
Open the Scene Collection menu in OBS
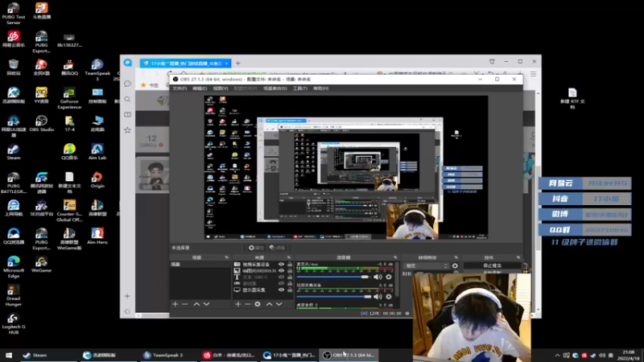point(275,88)
